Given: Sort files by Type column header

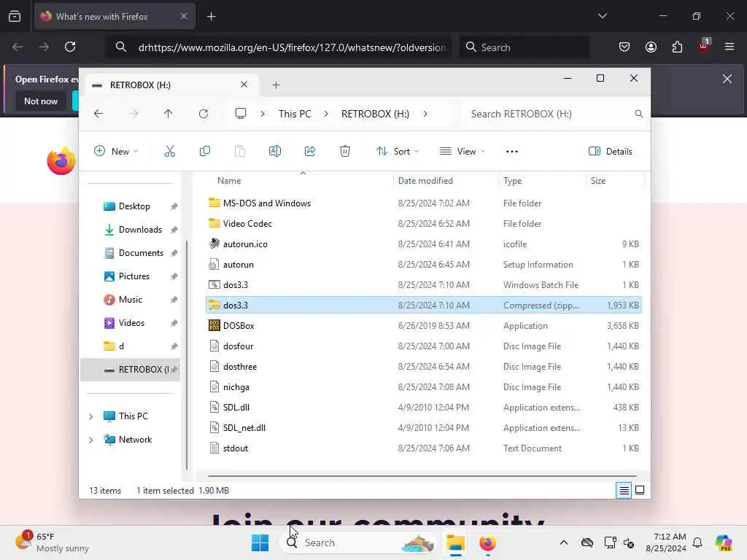Looking at the screenshot, I should coord(512,181).
